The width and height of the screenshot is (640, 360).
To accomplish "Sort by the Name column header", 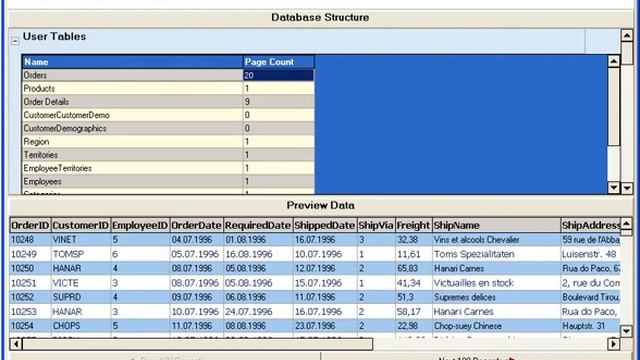I will pos(133,62).
